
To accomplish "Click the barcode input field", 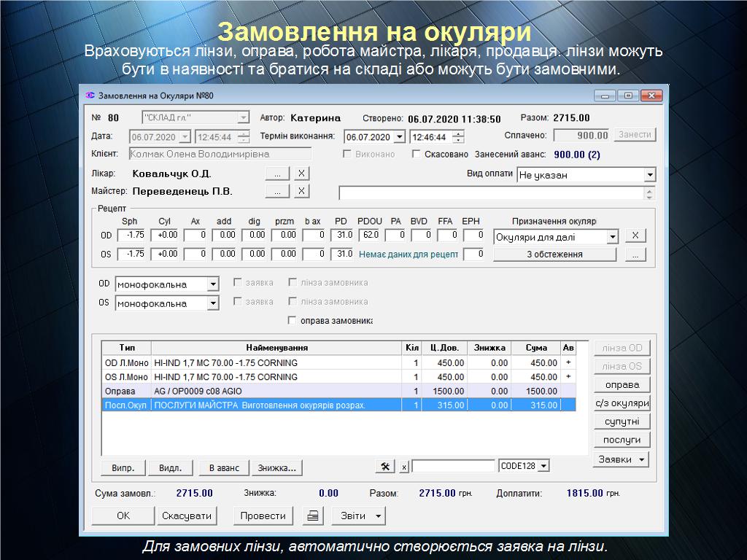I will (453, 466).
